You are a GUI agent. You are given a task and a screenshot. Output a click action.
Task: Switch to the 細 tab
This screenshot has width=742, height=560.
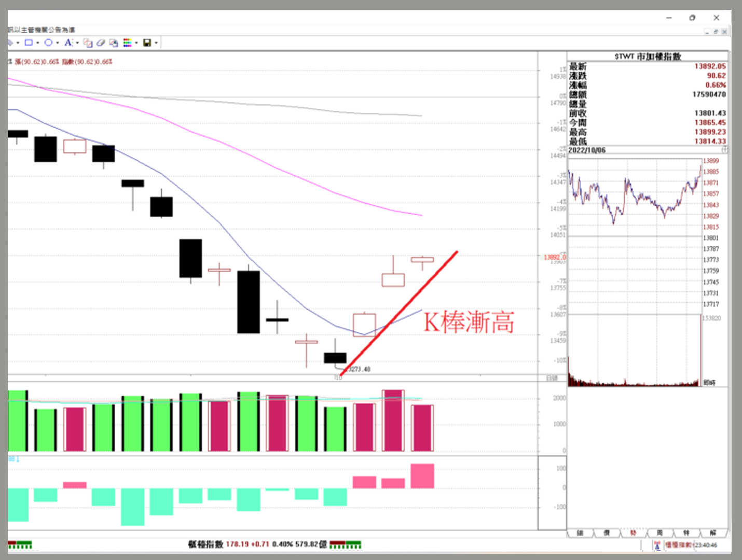pyautogui.click(x=580, y=533)
